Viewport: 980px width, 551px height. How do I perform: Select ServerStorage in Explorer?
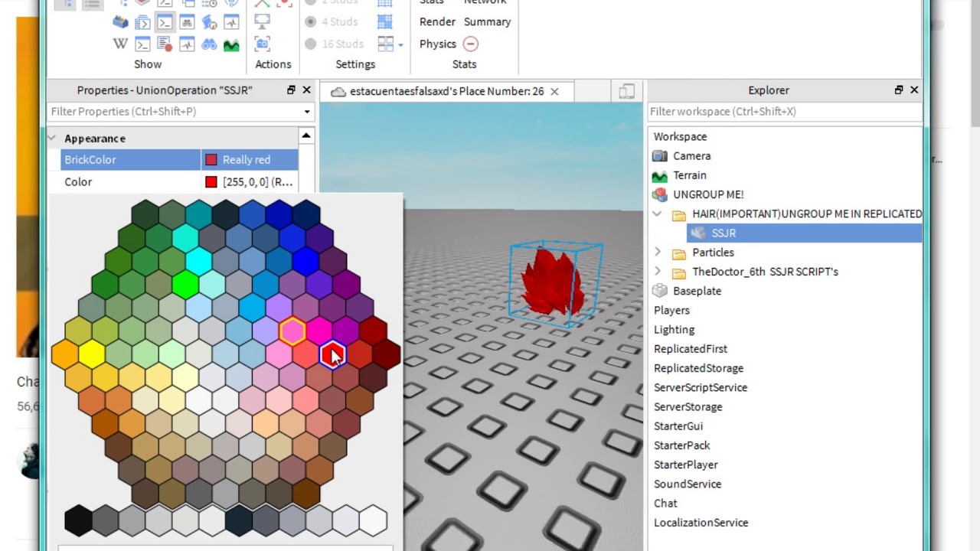click(688, 406)
